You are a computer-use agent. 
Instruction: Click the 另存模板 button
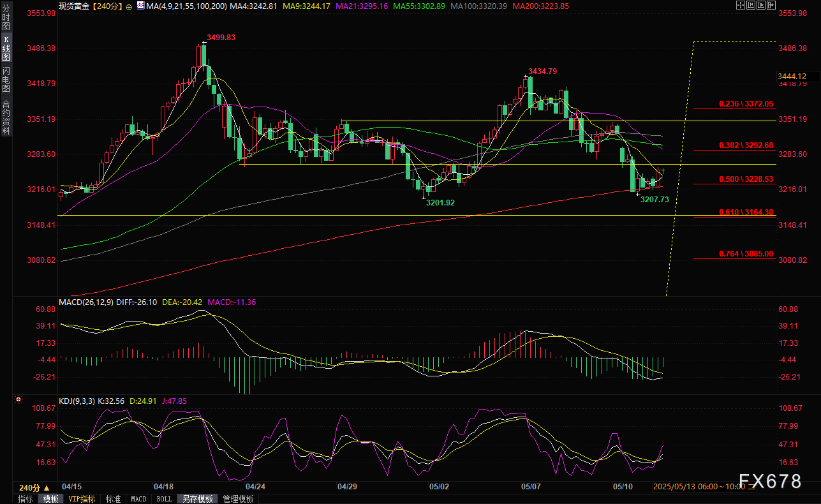[196, 499]
